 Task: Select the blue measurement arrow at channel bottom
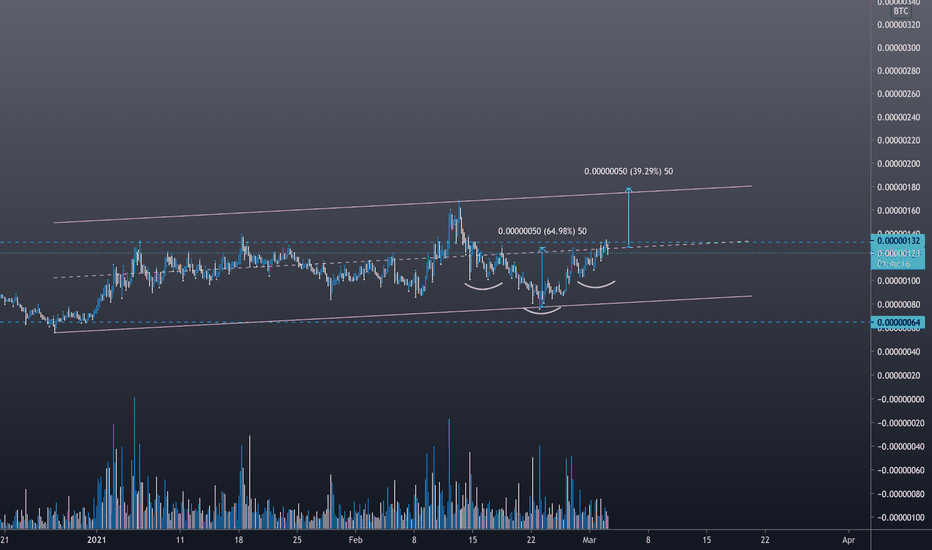pyautogui.click(x=542, y=278)
